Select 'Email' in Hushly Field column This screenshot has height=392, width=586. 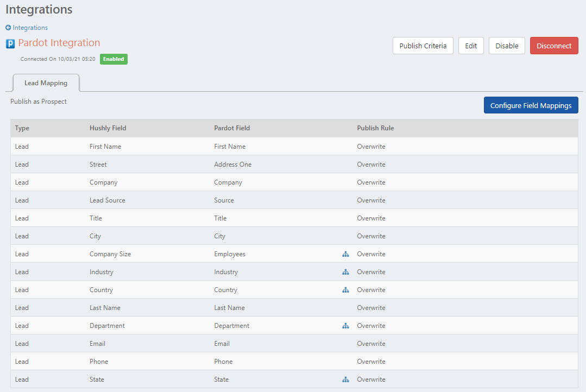click(98, 344)
